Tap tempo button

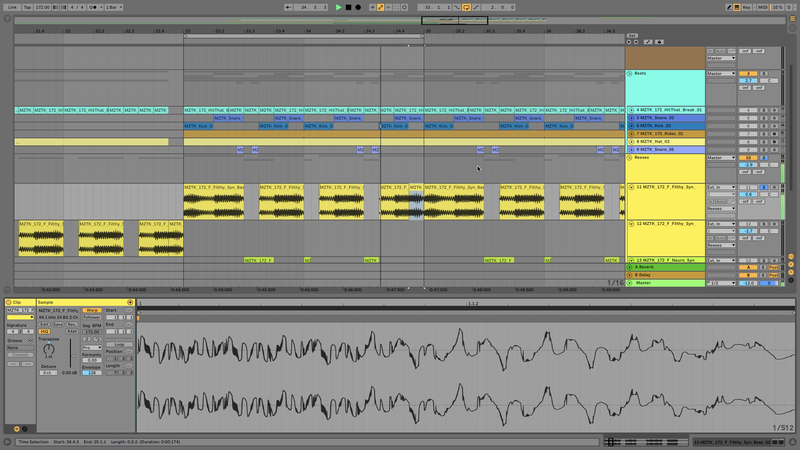[27, 7]
